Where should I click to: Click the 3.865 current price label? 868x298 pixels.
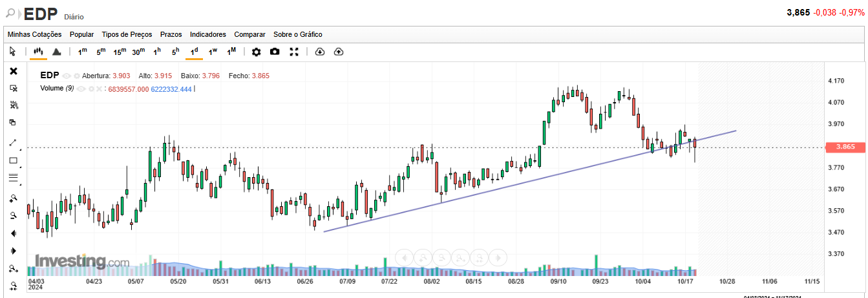(x=845, y=147)
